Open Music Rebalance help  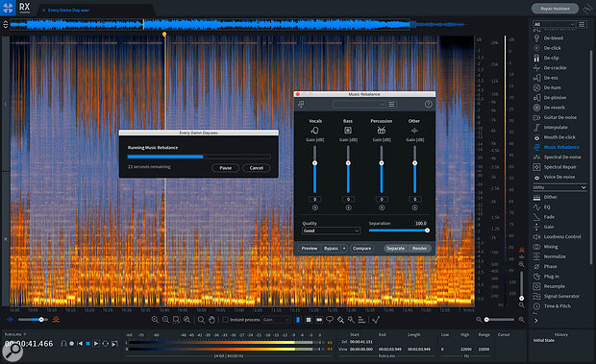point(429,104)
